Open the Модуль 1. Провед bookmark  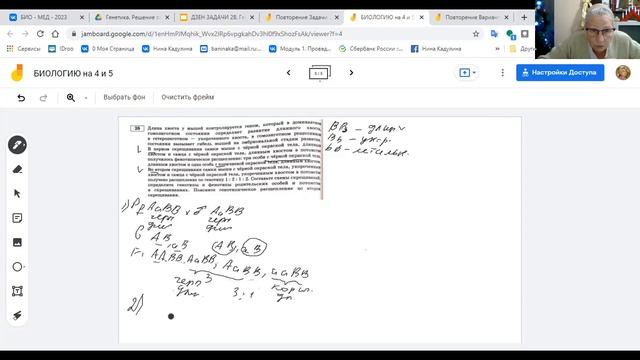300,49
